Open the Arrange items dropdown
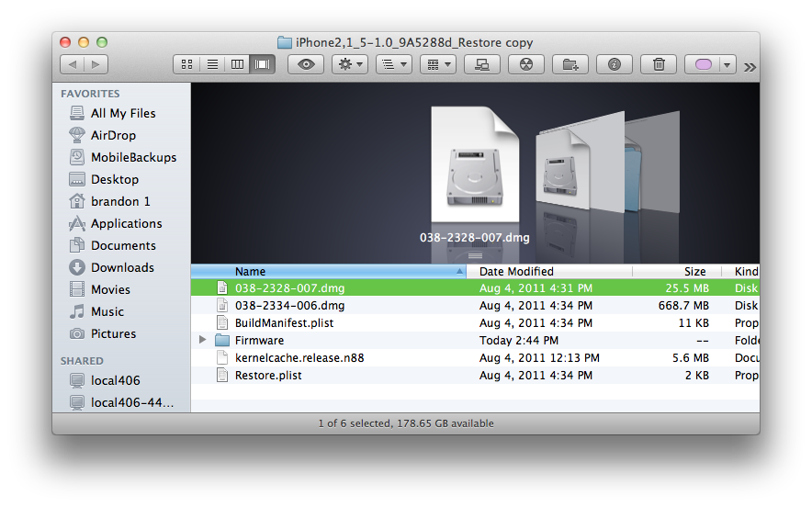 (x=438, y=64)
